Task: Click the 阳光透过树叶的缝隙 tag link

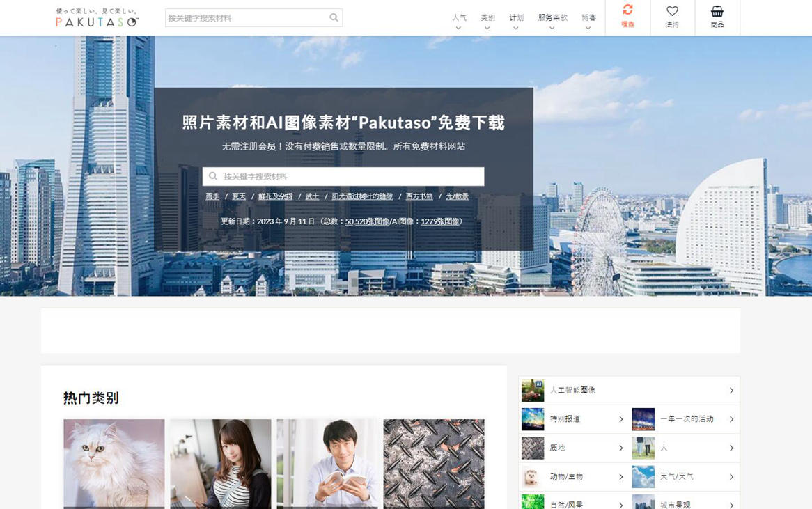Action: (x=362, y=196)
